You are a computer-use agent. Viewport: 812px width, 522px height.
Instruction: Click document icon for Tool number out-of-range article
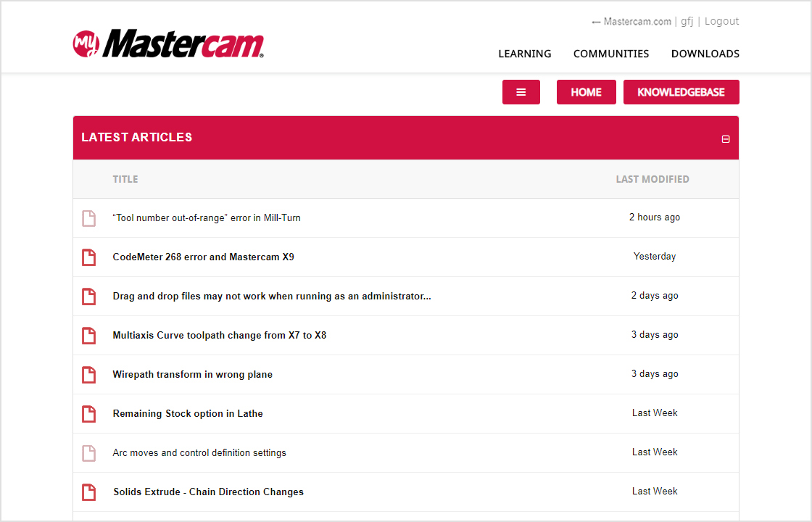89,218
